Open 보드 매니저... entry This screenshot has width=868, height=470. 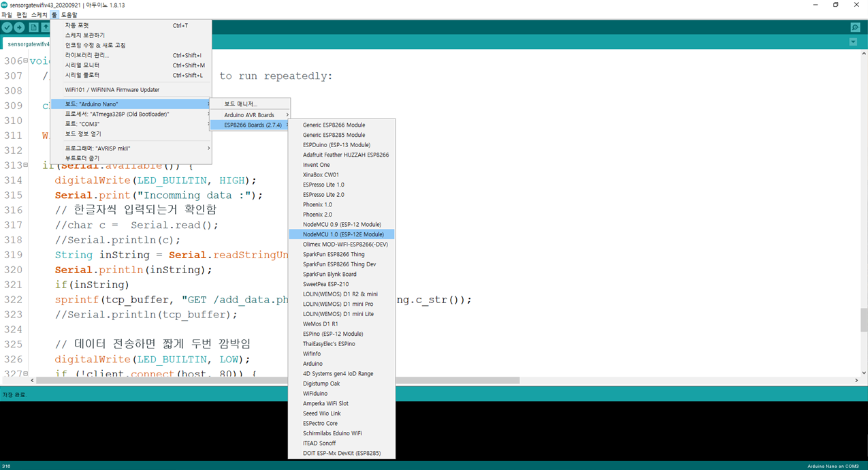pyautogui.click(x=250, y=104)
